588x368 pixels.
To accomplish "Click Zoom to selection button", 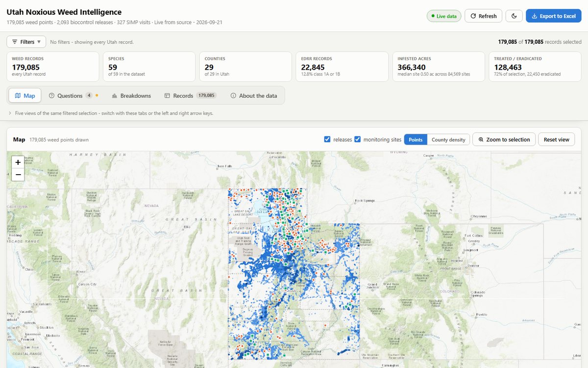I will click(x=504, y=139).
